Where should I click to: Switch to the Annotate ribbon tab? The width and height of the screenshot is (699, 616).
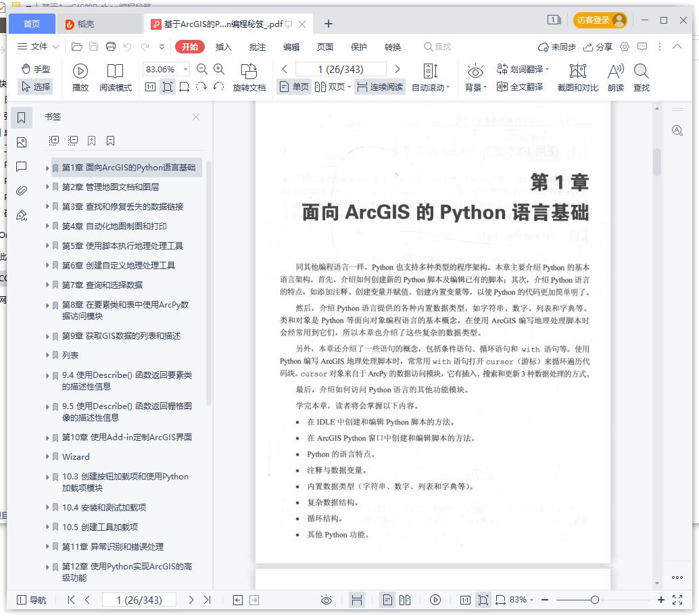pyautogui.click(x=257, y=47)
